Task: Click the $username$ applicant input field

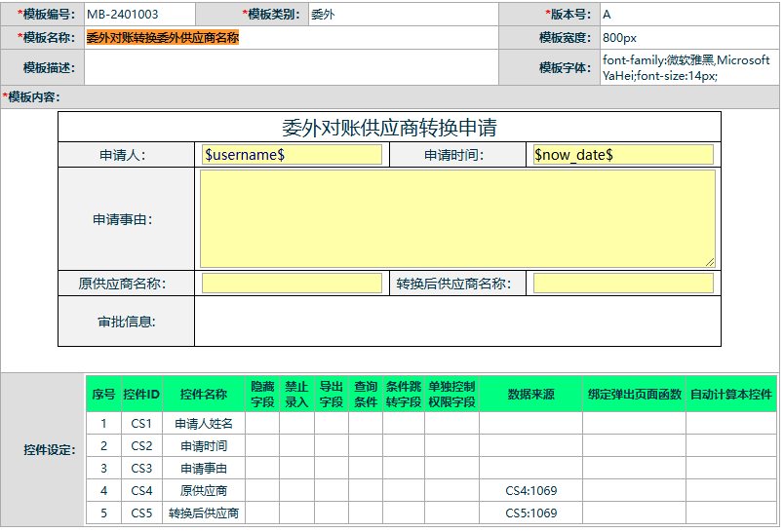Action: point(292,155)
